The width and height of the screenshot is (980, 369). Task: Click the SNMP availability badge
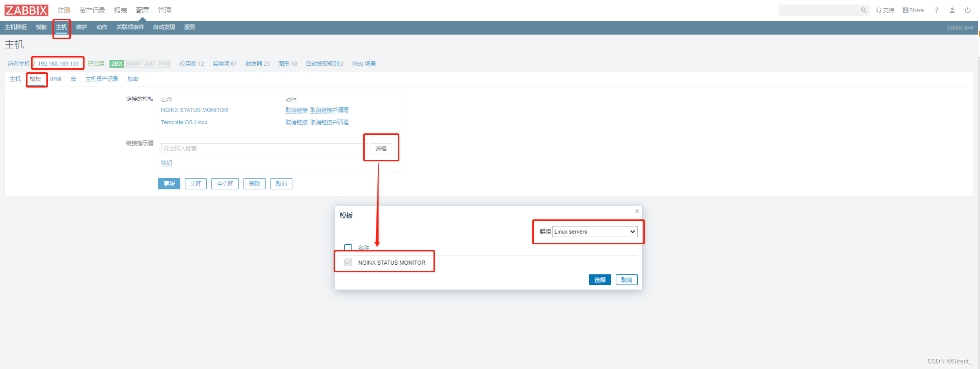coord(133,64)
